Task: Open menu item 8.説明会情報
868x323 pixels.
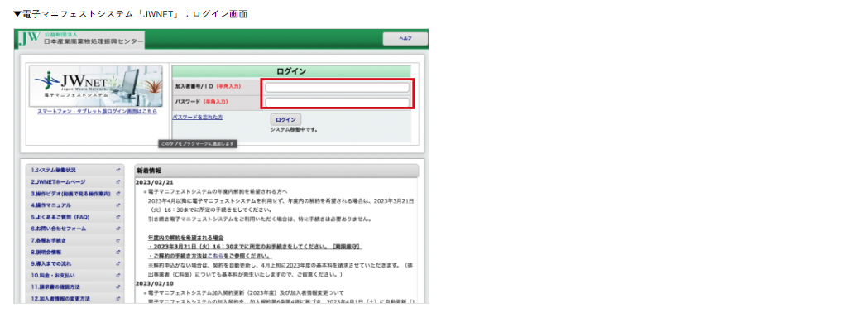Action: [46, 252]
